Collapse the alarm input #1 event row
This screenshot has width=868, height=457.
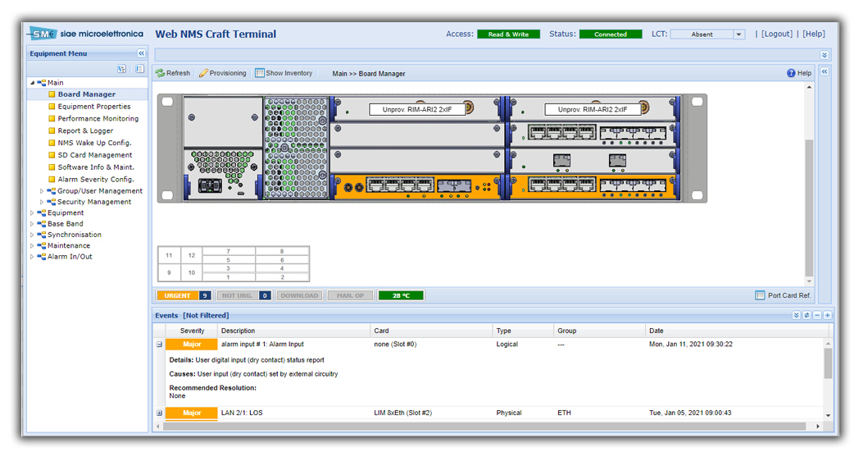(160, 345)
